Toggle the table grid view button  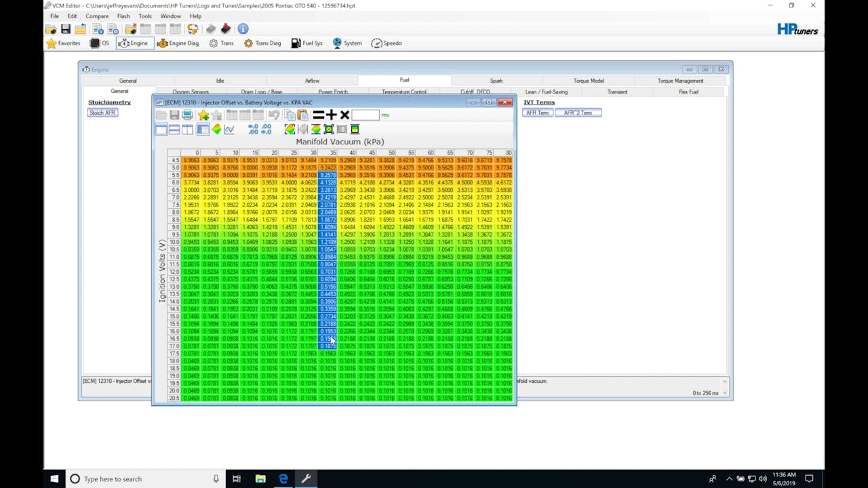203,129
